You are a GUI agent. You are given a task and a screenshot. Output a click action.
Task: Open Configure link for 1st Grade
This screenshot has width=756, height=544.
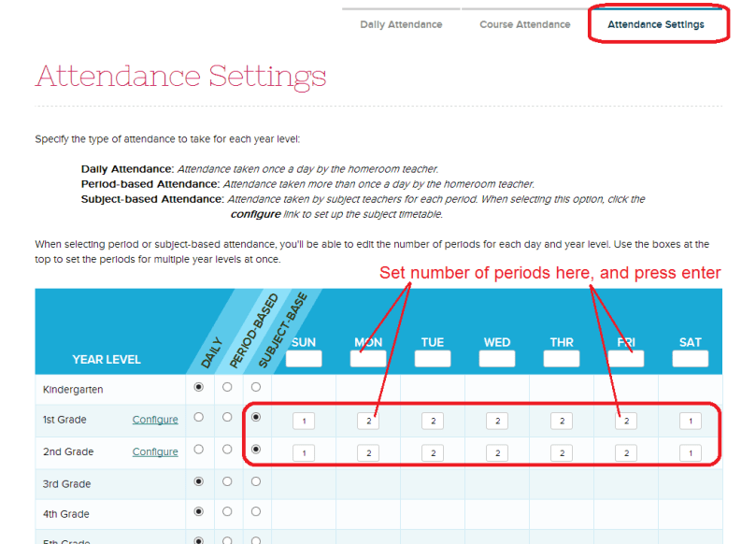pyautogui.click(x=154, y=420)
